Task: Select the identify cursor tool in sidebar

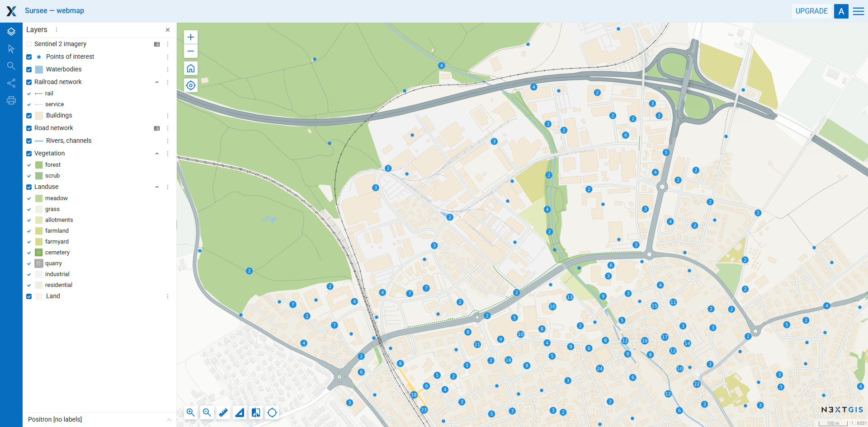Action: [11, 49]
